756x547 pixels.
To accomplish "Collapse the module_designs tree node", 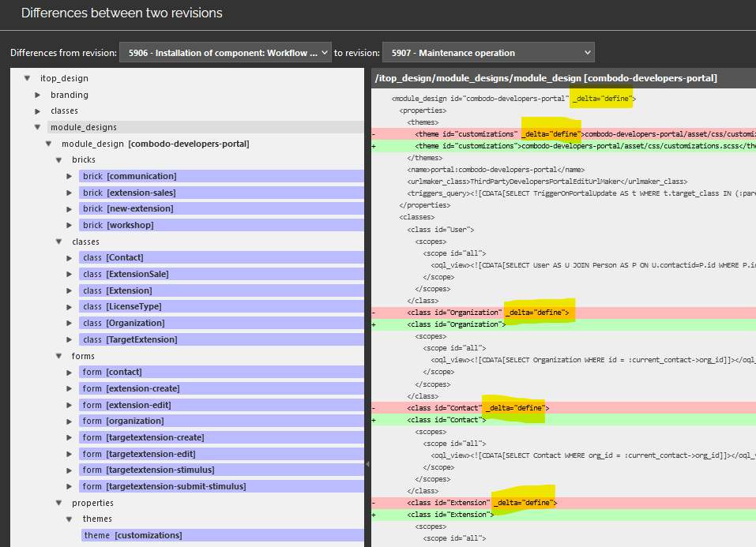I will tap(37, 127).
